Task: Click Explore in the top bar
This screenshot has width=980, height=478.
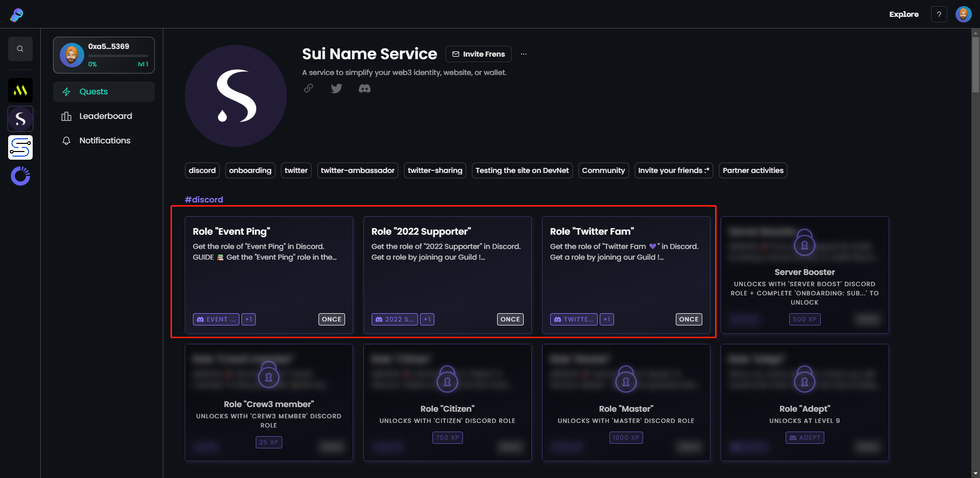Action: click(x=903, y=14)
